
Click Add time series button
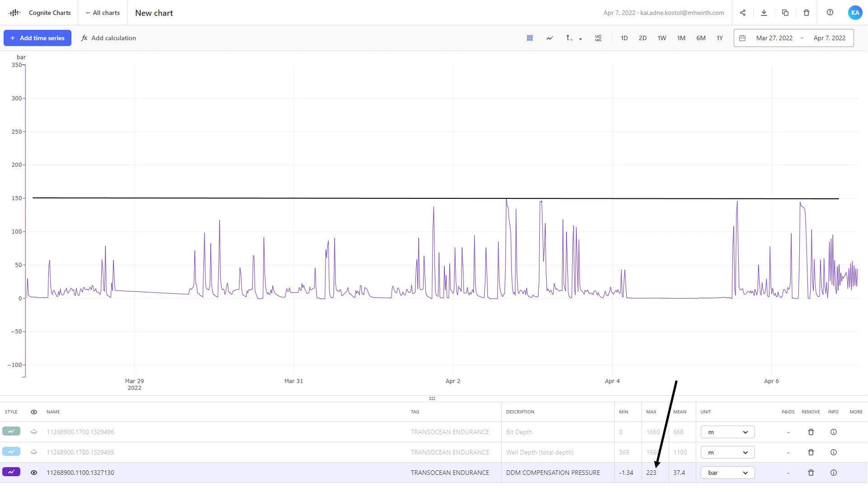pyautogui.click(x=38, y=38)
